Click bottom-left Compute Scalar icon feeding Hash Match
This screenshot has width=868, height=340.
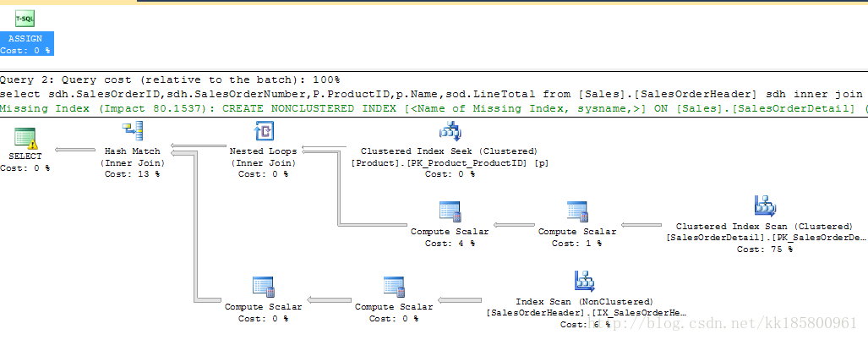[x=264, y=288]
